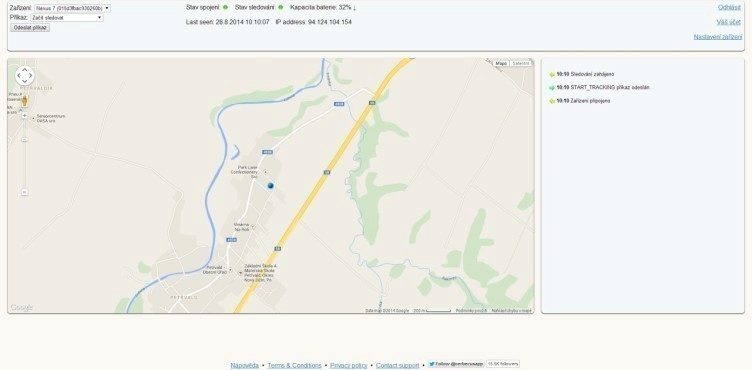
Task: Open the Váš účet link
Action: point(729,22)
